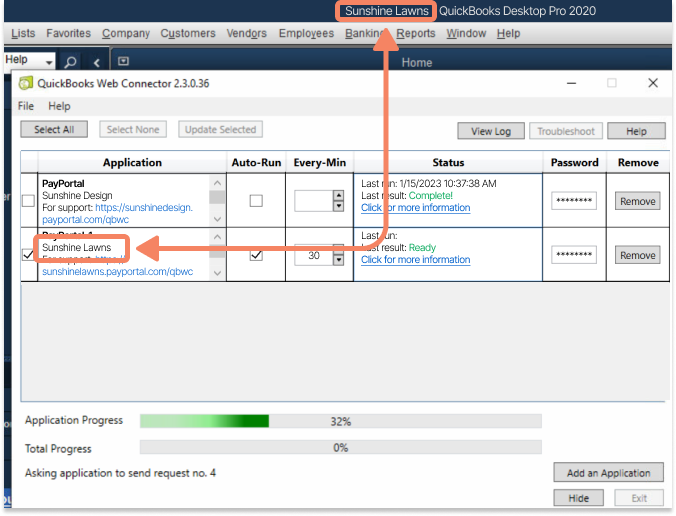Screen dimensions: 676x516
Task: Open the Employees menu
Action: pos(306,33)
